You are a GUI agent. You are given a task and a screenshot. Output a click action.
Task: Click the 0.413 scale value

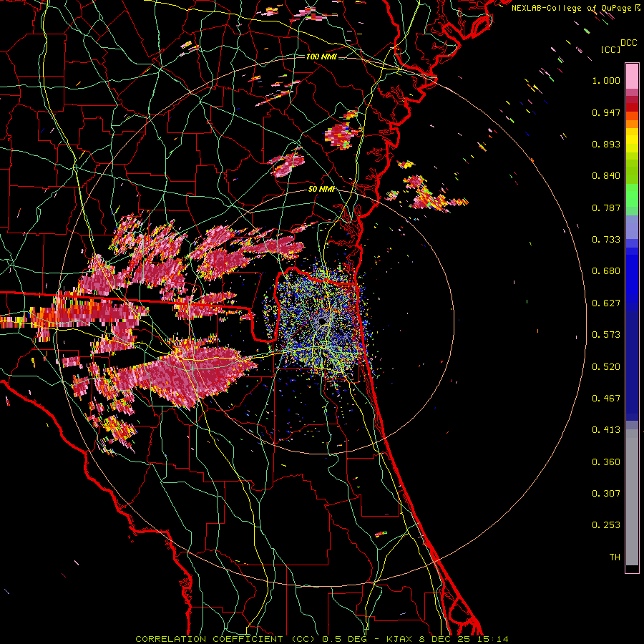tap(606, 430)
